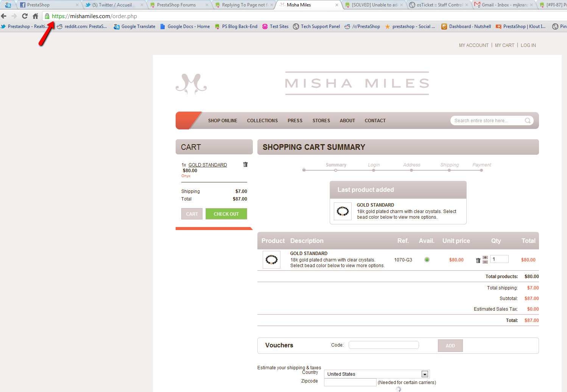Select the Address checkout step
This screenshot has width=567, height=392.
tap(411, 165)
